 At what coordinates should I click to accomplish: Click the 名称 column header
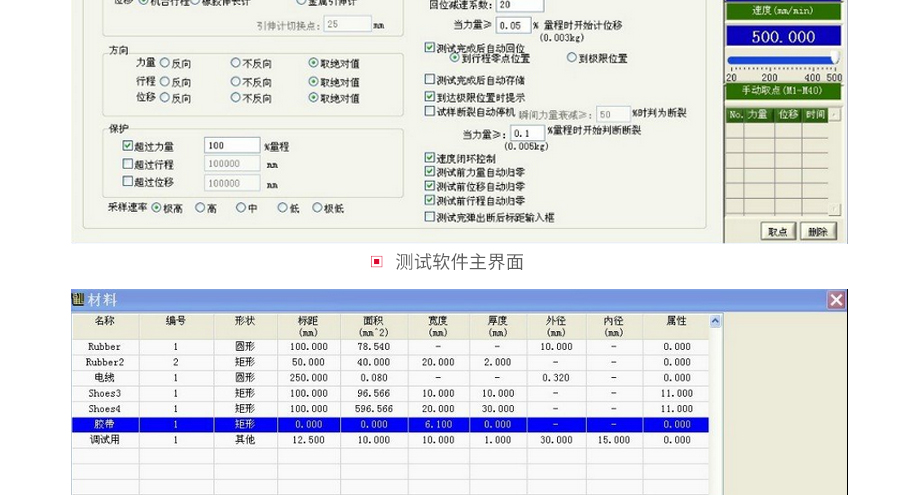[105, 321]
